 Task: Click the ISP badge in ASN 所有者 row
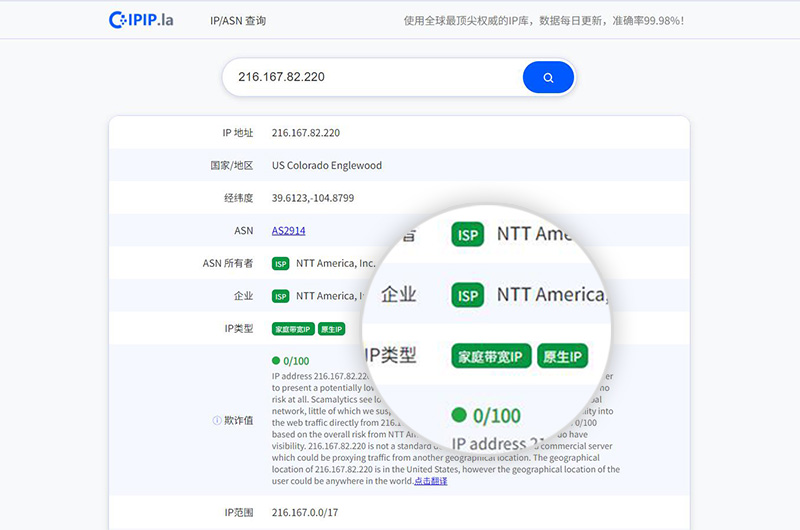click(281, 264)
